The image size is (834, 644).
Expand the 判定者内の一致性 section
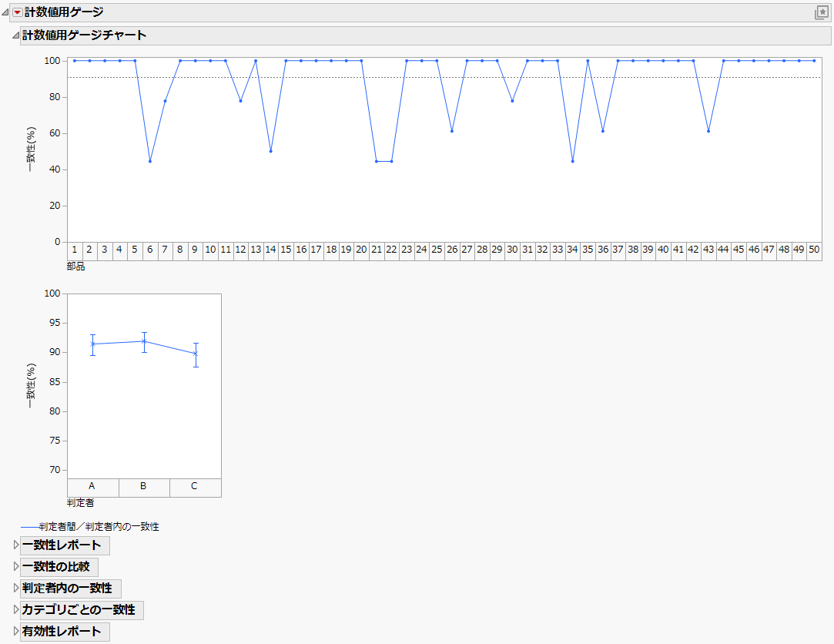tap(68, 589)
